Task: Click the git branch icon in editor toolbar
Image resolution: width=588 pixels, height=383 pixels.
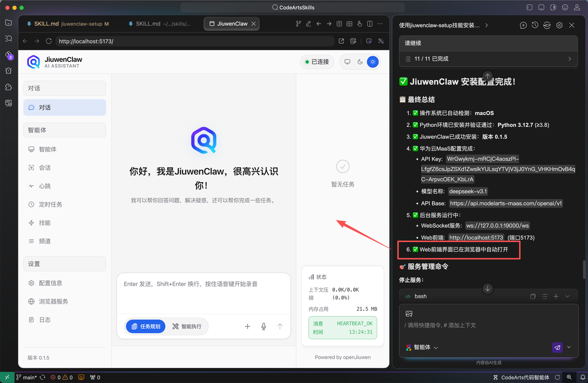Action: pos(299,24)
